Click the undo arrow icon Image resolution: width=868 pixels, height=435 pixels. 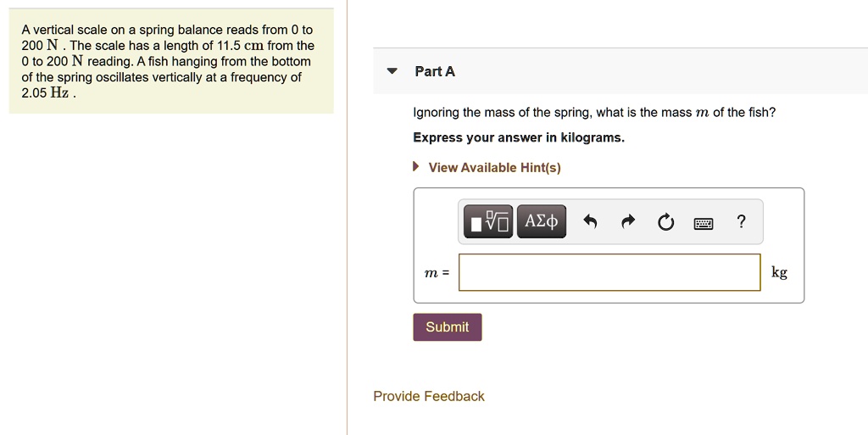(x=591, y=222)
